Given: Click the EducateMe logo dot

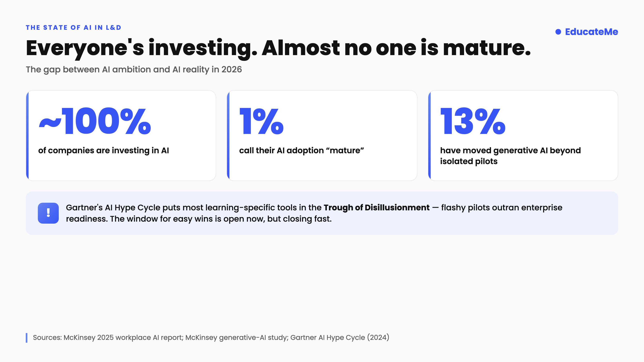Looking at the screenshot, I should 558,32.
